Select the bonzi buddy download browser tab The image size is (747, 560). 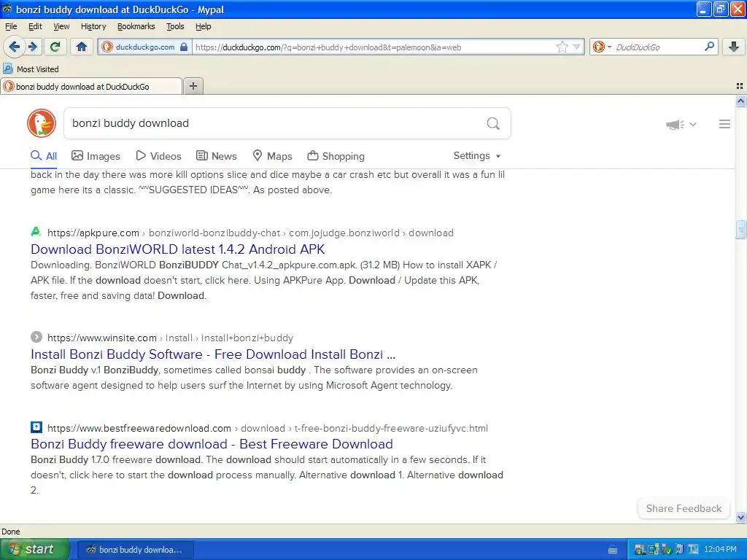click(91, 86)
